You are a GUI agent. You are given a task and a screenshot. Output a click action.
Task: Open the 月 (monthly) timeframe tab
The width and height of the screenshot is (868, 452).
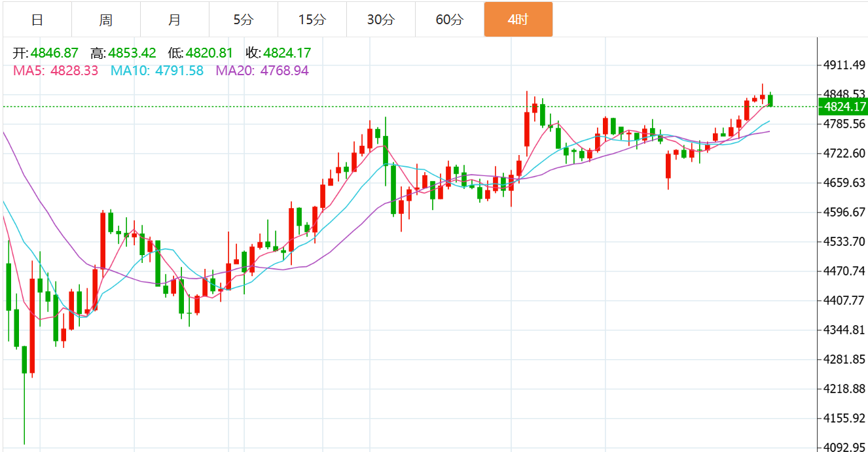(175, 20)
